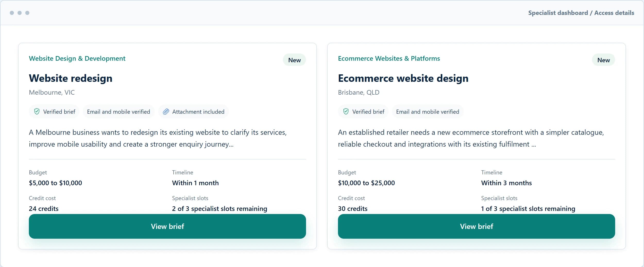Click Verified brief chip on Brisbane card
Image resolution: width=644 pixels, height=267 pixels.
[363, 112]
